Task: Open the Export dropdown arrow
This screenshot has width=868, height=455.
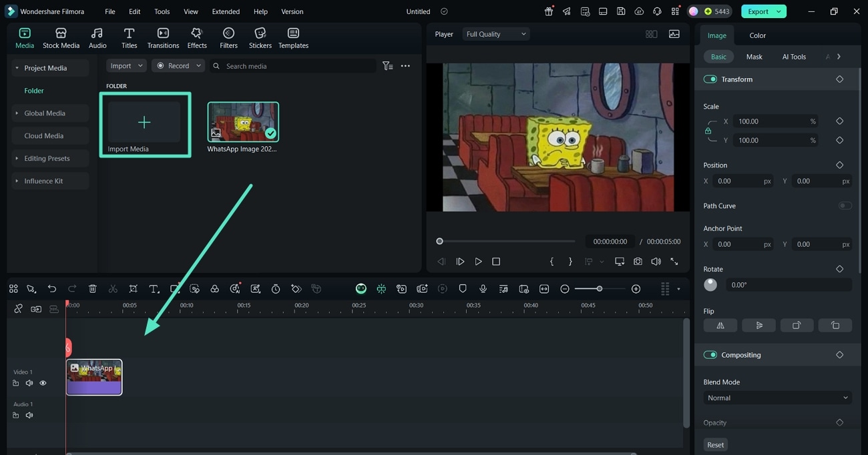Action: pos(779,11)
